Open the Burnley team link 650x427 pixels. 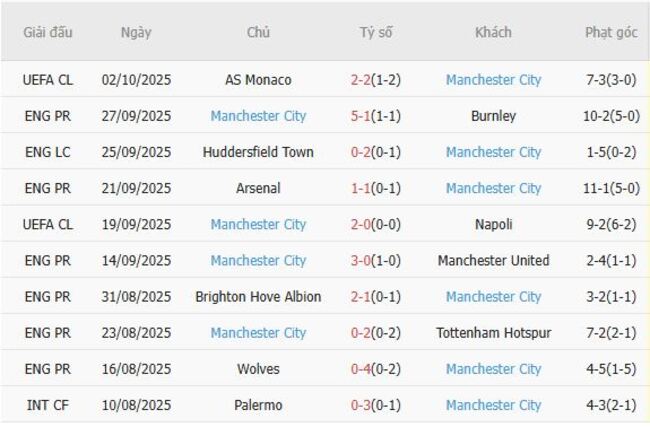[493, 116]
